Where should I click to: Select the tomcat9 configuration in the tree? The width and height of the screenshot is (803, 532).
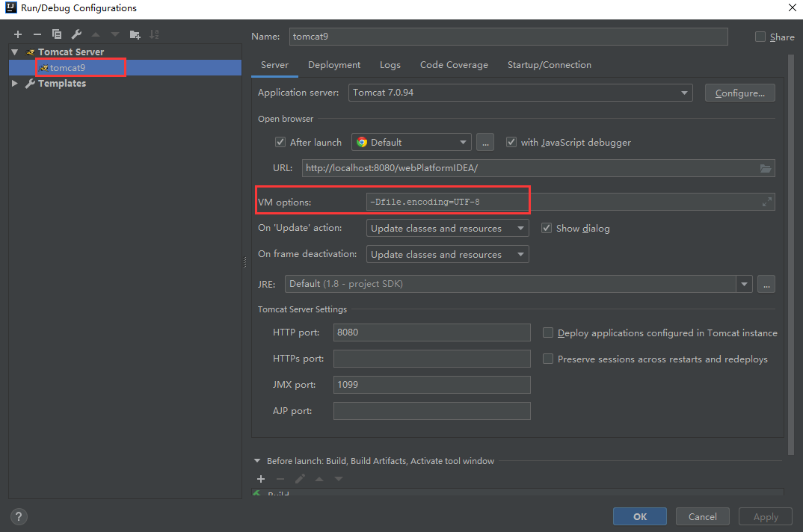tap(126, 67)
